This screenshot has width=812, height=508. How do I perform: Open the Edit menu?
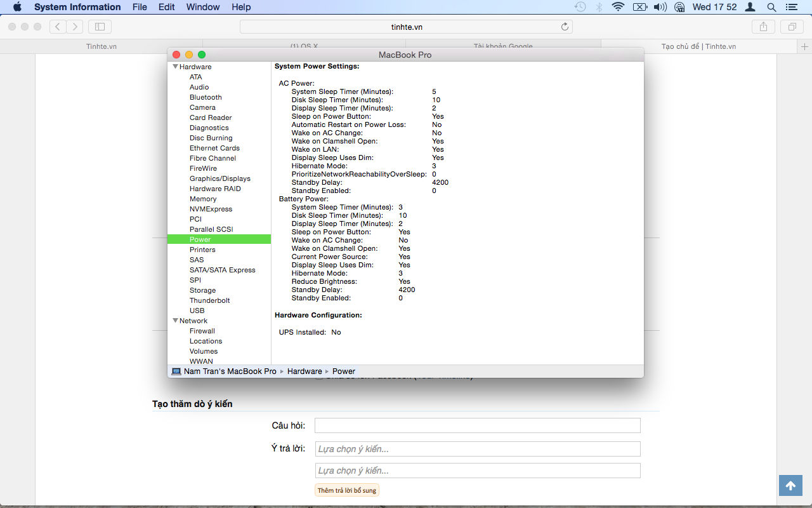pyautogui.click(x=167, y=7)
